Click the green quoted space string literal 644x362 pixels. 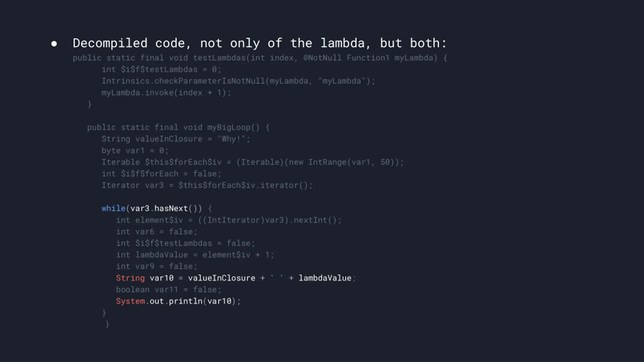pos(277,278)
